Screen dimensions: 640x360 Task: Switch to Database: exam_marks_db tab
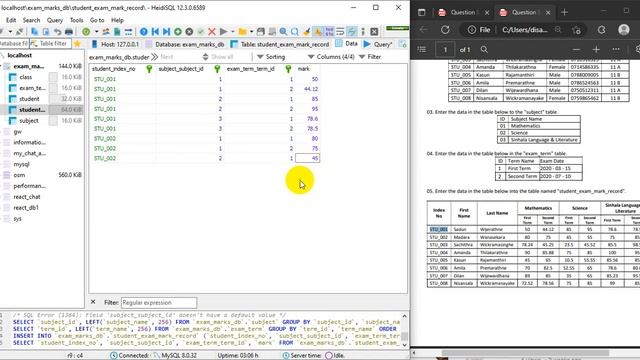[185, 44]
